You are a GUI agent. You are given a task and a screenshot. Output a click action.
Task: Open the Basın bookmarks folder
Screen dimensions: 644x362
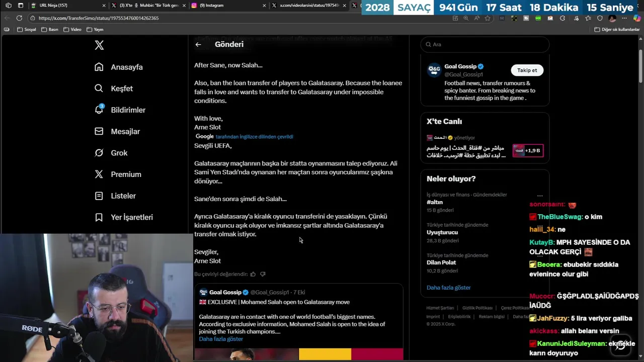(50, 29)
